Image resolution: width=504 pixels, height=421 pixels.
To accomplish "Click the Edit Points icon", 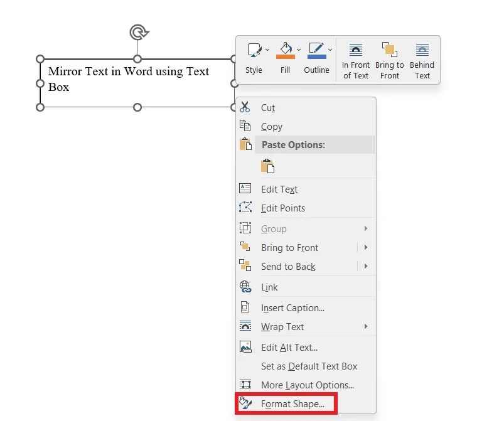I will pos(245,208).
